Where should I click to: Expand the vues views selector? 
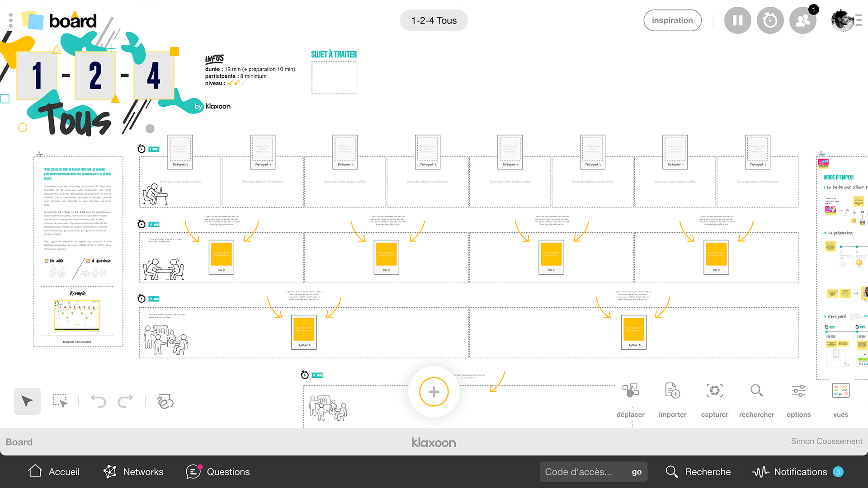click(x=840, y=391)
